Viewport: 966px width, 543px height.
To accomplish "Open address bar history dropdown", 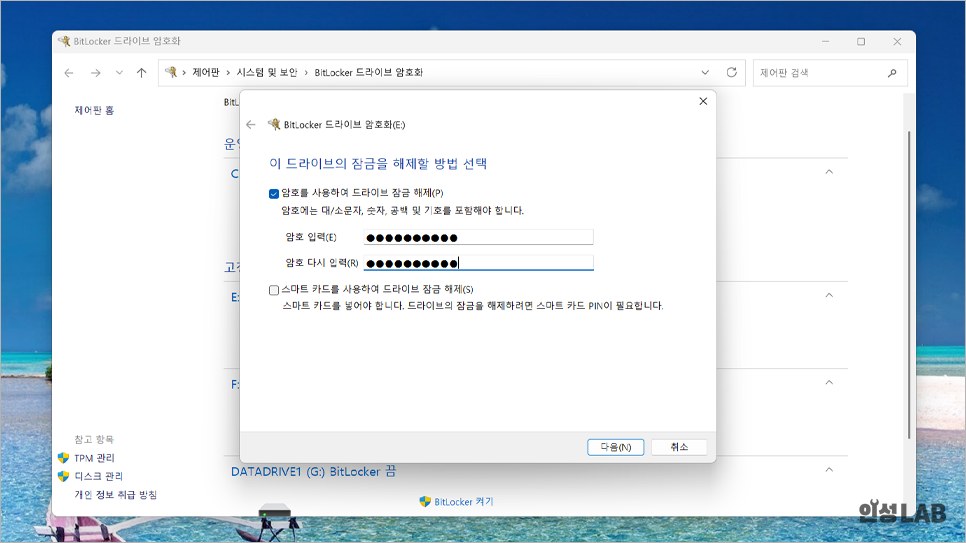I will tap(705, 73).
